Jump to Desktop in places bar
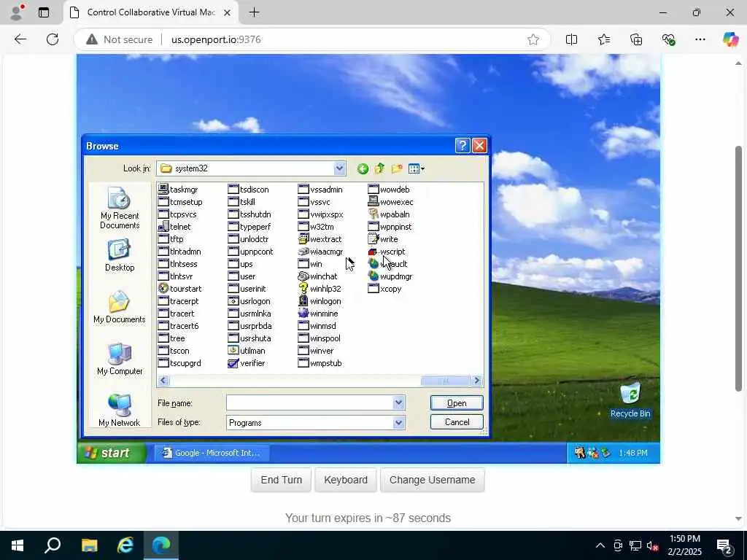Image resolution: width=747 pixels, height=560 pixels. [120, 256]
